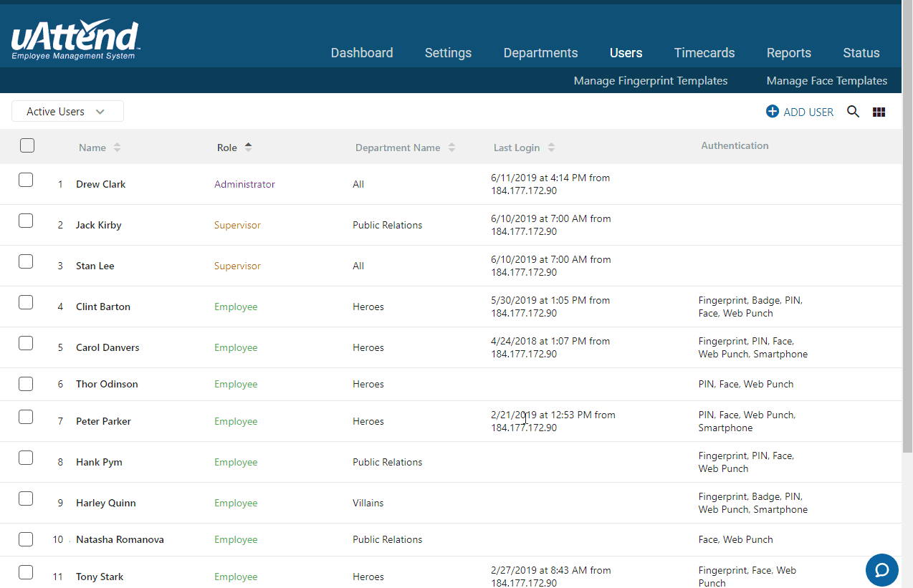Expand the Active Users dropdown
The image size is (913, 588).
[x=67, y=112]
